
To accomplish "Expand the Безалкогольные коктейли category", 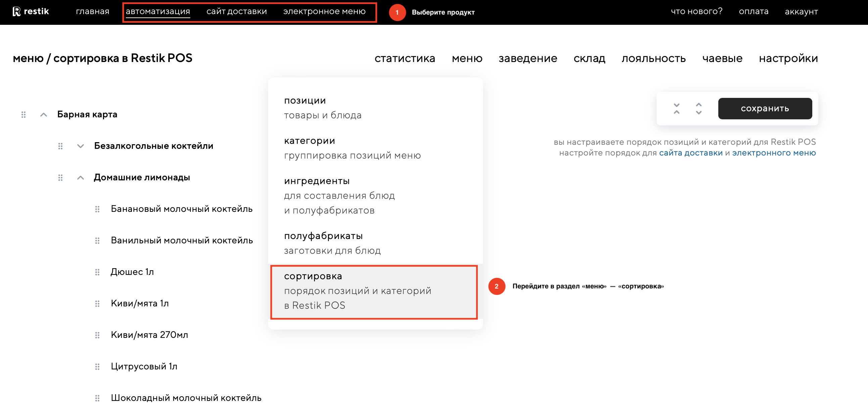I will pos(80,146).
